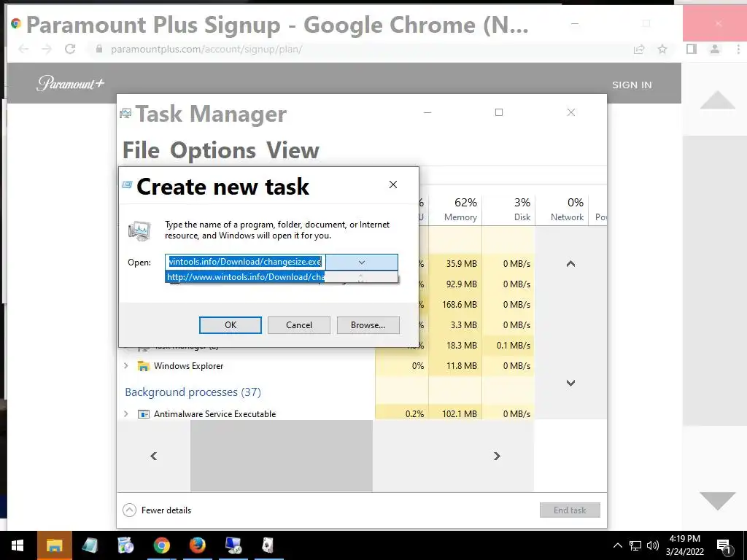Close the Create new task dialog
747x560 pixels.
click(x=393, y=184)
